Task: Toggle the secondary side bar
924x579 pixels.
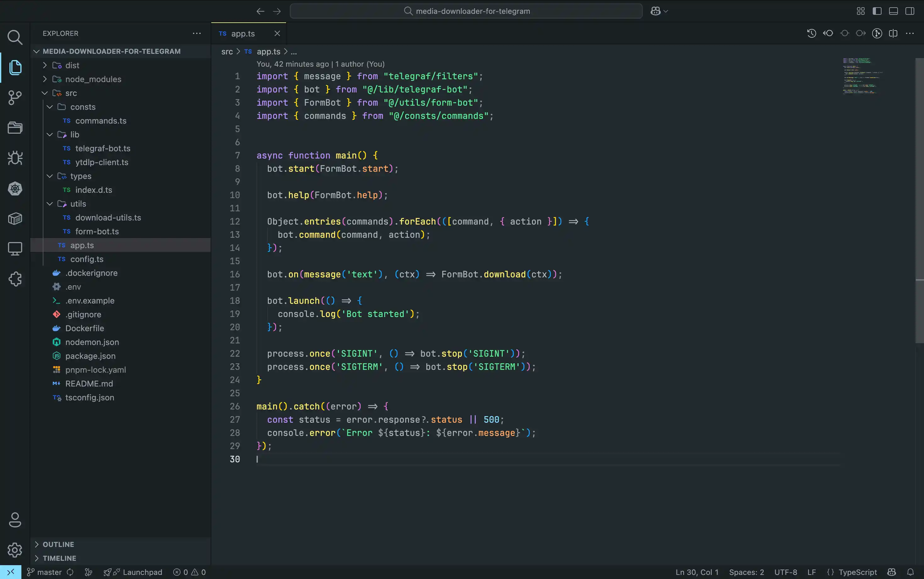Action: coord(910,11)
